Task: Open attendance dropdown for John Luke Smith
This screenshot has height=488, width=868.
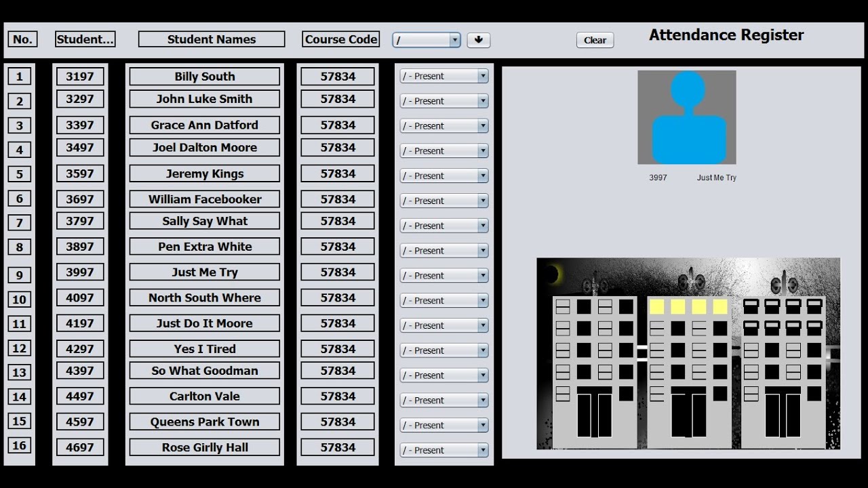Action: (444, 101)
